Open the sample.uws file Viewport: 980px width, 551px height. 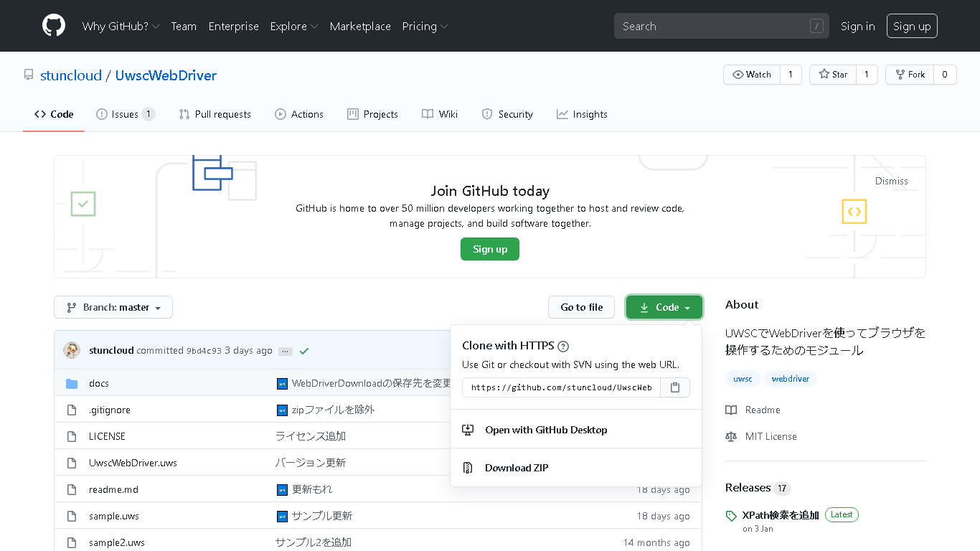[x=114, y=516]
